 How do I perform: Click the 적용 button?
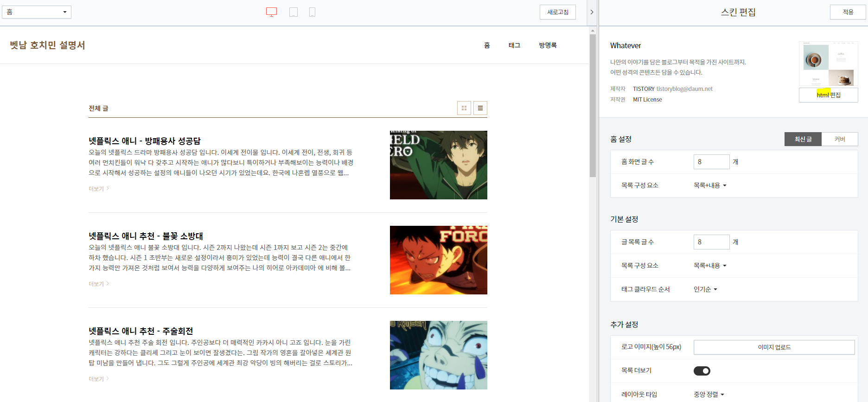848,12
